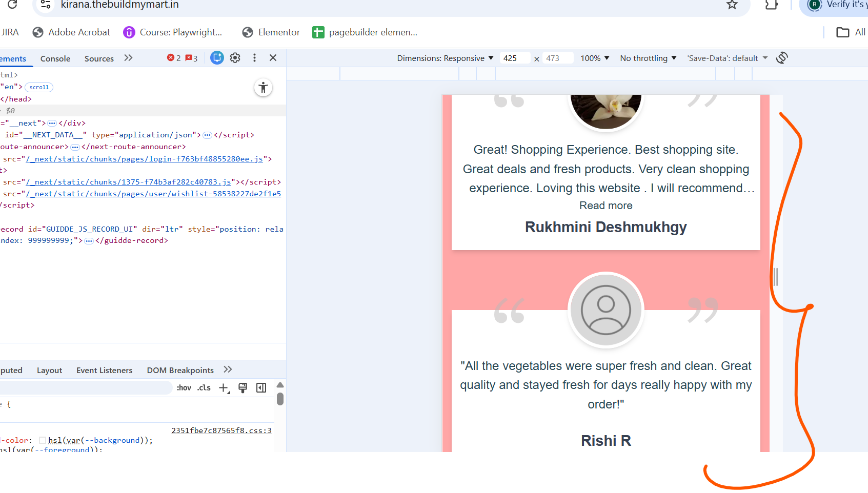
Task: Click Read more on Rukhmini's testimonial
Action: click(606, 206)
